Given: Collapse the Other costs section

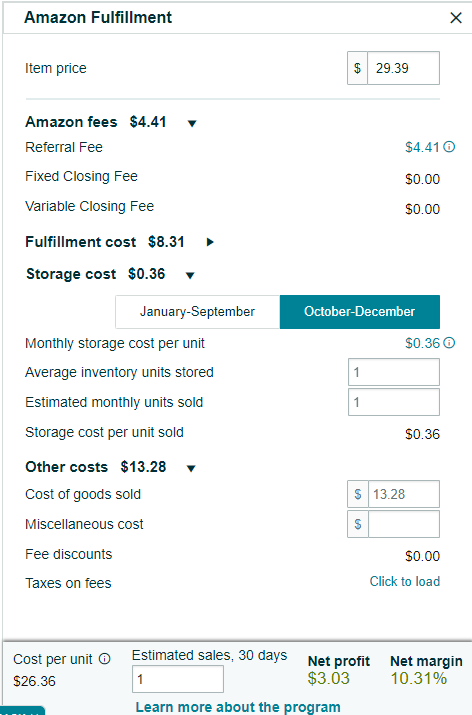Looking at the screenshot, I should tap(191, 468).
